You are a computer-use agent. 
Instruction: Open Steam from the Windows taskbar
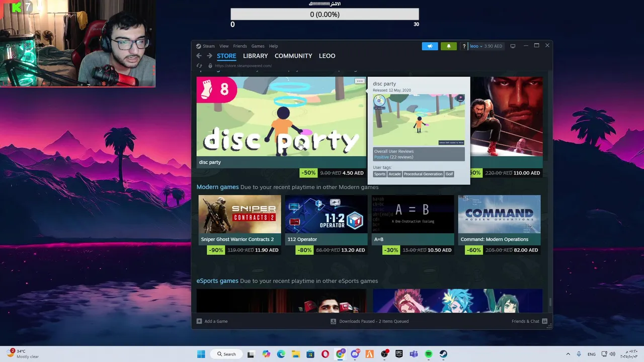point(443,354)
